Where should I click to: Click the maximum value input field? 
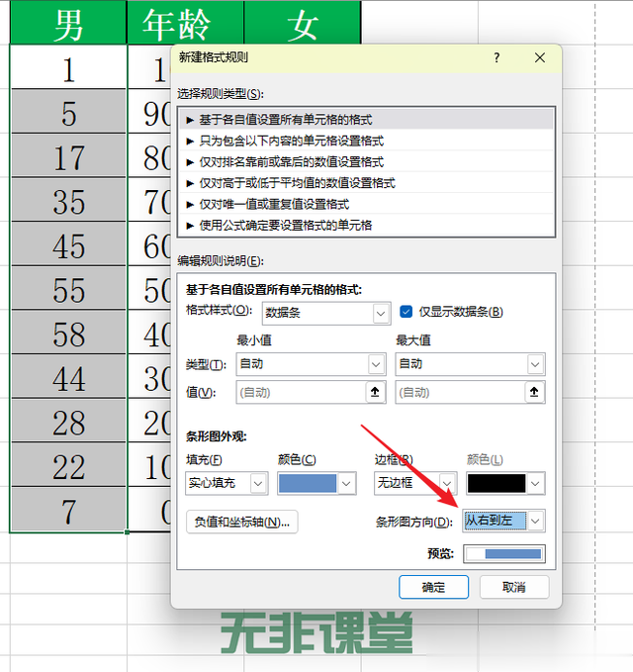click(460, 392)
